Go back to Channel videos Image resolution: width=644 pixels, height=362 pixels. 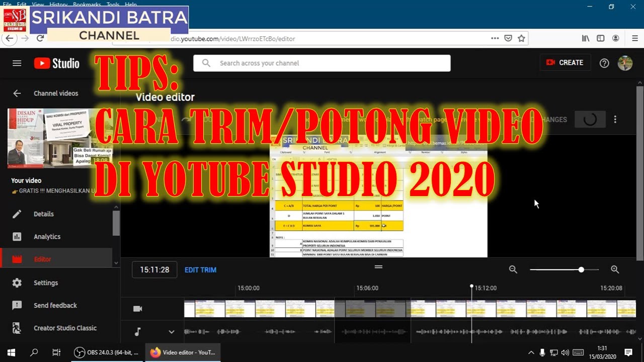[x=17, y=93]
